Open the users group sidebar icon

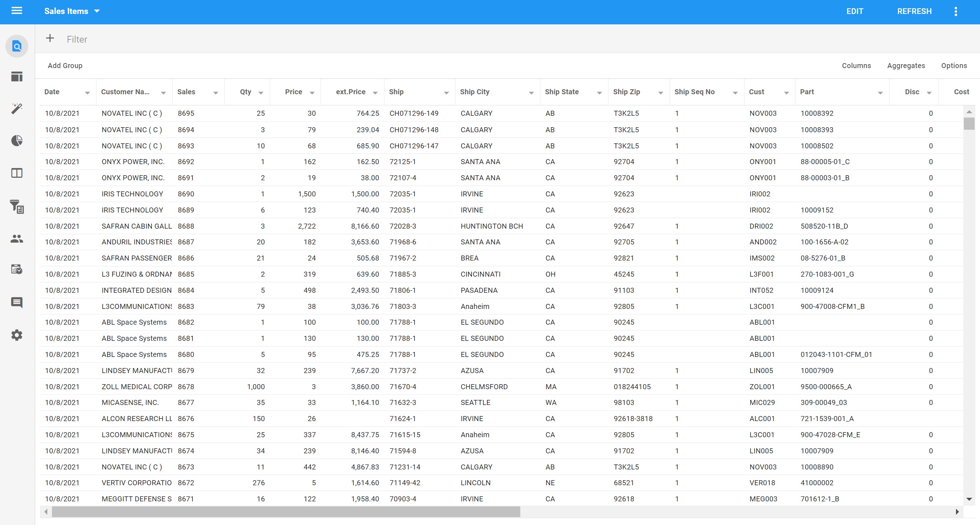click(x=17, y=239)
